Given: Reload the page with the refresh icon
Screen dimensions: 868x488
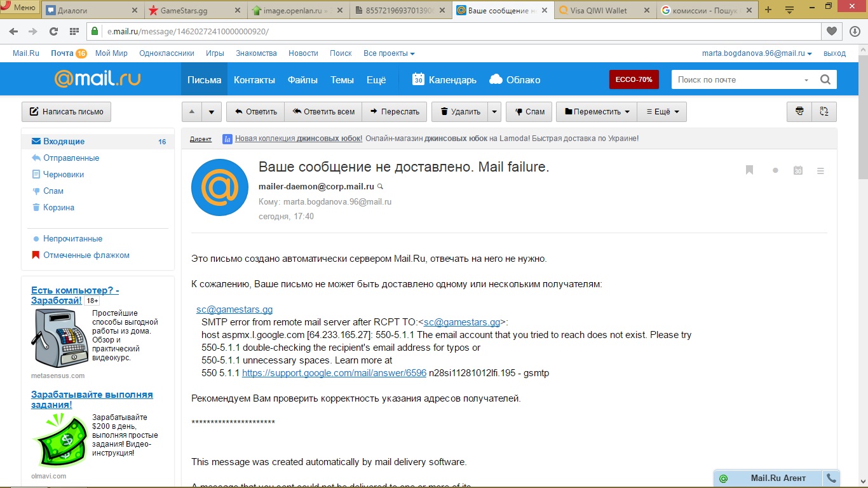Looking at the screenshot, I should (x=53, y=31).
